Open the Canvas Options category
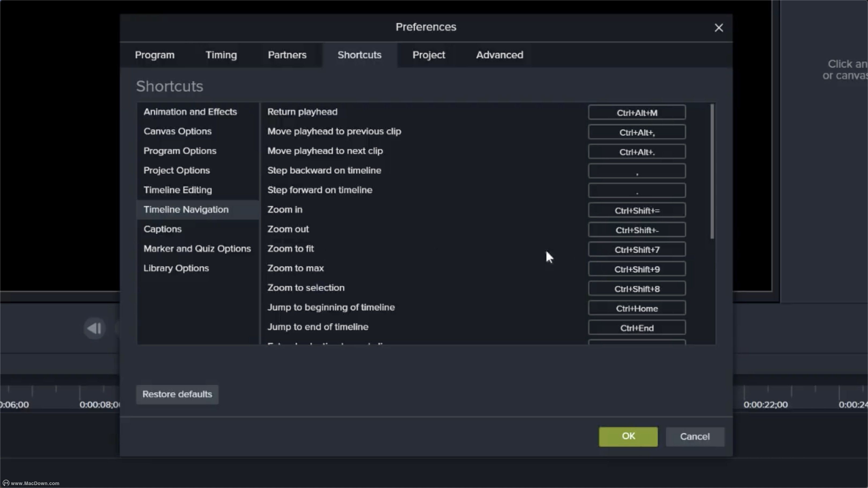Image resolution: width=868 pixels, height=488 pixels. point(178,131)
